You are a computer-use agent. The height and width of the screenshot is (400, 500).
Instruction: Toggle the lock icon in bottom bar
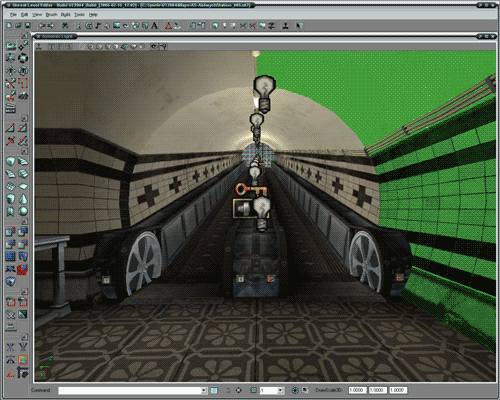[x=228, y=390]
